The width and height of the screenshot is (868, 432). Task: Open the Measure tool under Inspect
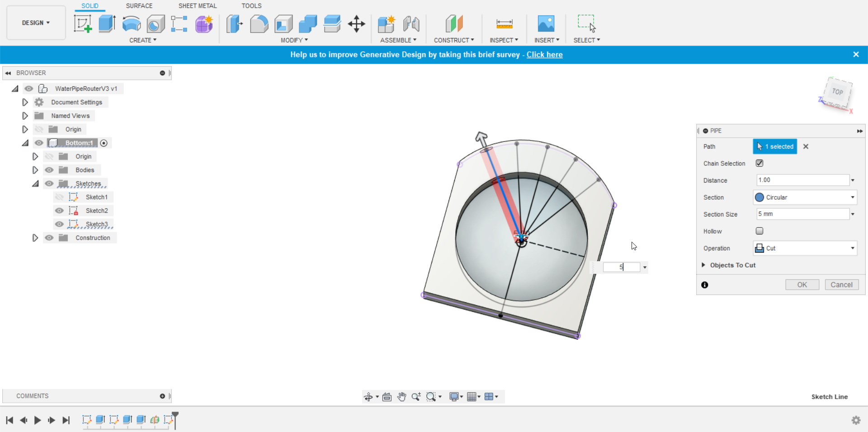coord(504,23)
